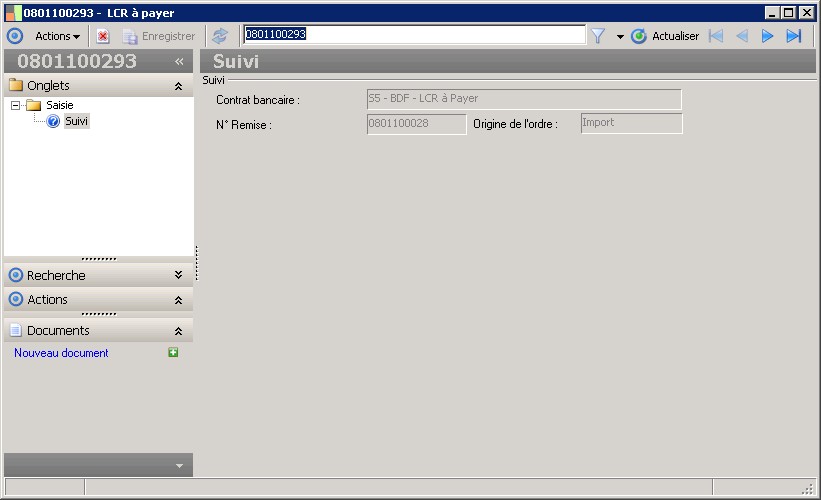Click the N° Remise field
Viewport: 821px width, 500px height.
pyautogui.click(x=416, y=124)
